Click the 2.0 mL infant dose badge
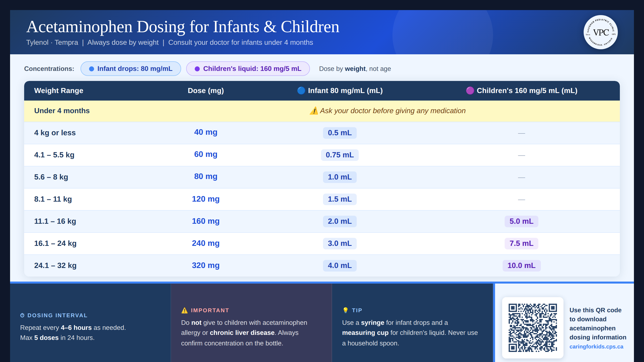The image size is (644, 362). pyautogui.click(x=340, y=221)
